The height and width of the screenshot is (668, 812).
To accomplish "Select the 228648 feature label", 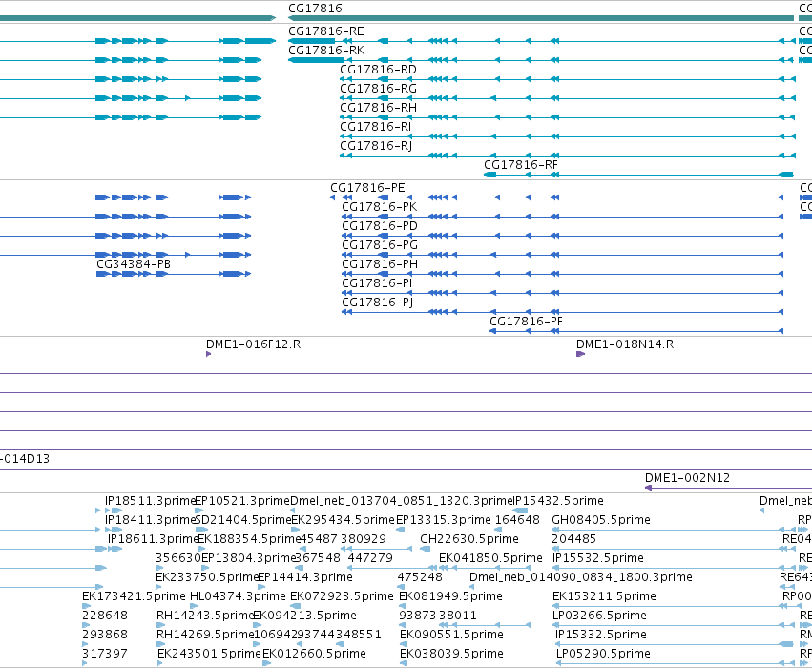I will tap(105, 616).
